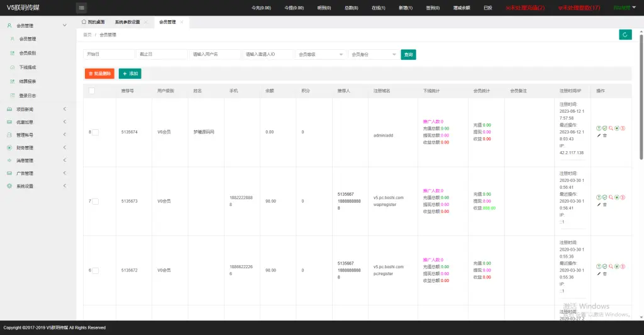The image size is (644, 335).
Task: Click the red dollar icon for member 5135673
Action: point(623,198)
